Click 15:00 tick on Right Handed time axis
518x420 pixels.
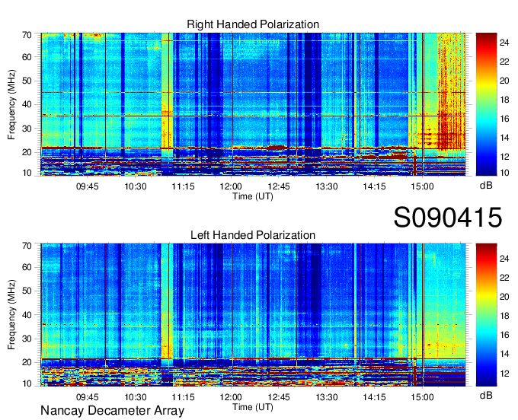pos(422,186)
